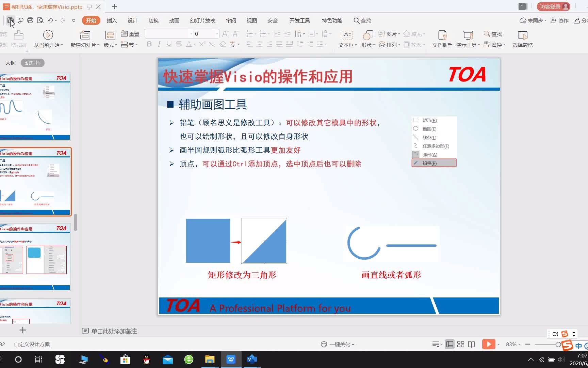
Task: Toggle italic formatting
Action: click(x=159, y=44)
